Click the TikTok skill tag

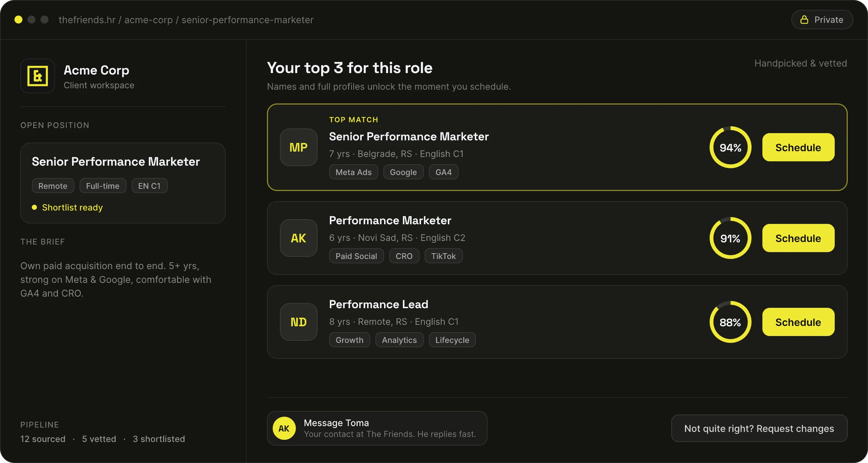coord(443,256)
